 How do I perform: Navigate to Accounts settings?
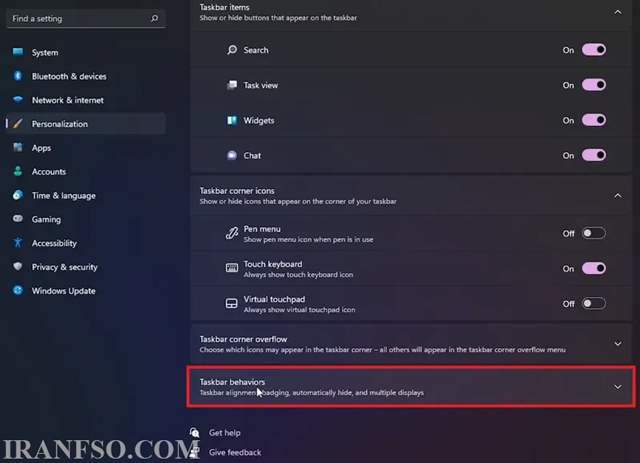pyautogui.click(x=86, y=171)
